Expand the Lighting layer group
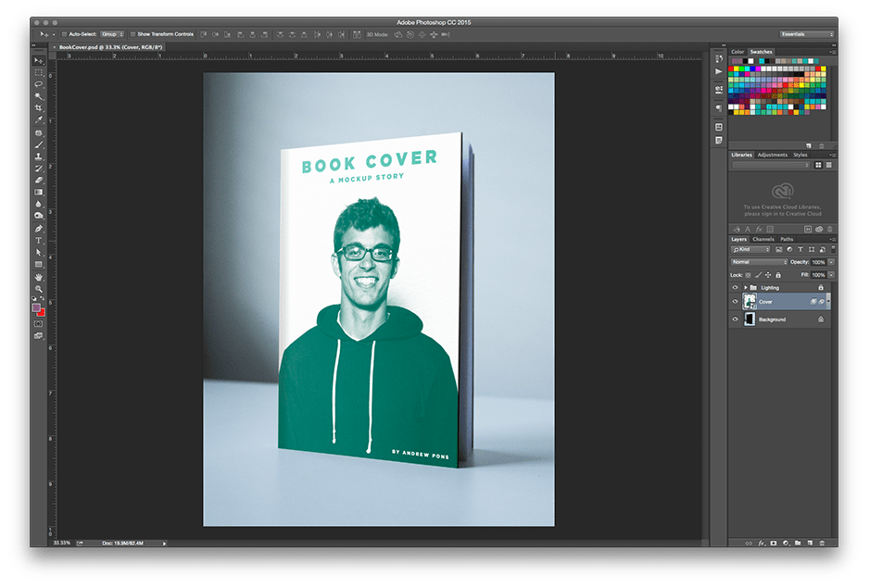 coord(746,288)
